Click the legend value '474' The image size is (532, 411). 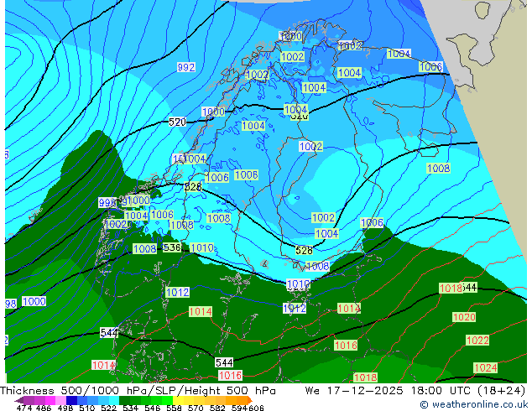(x=24, y=408)
